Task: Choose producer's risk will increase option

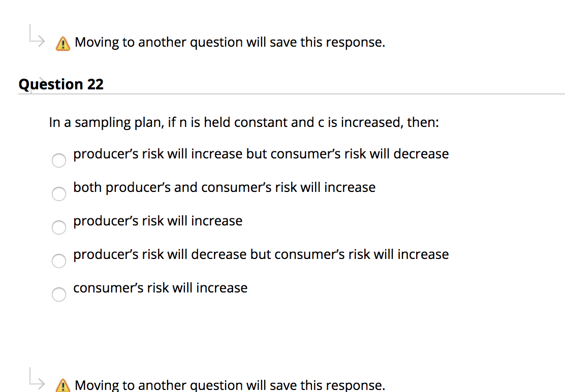Action: point(58,227)
